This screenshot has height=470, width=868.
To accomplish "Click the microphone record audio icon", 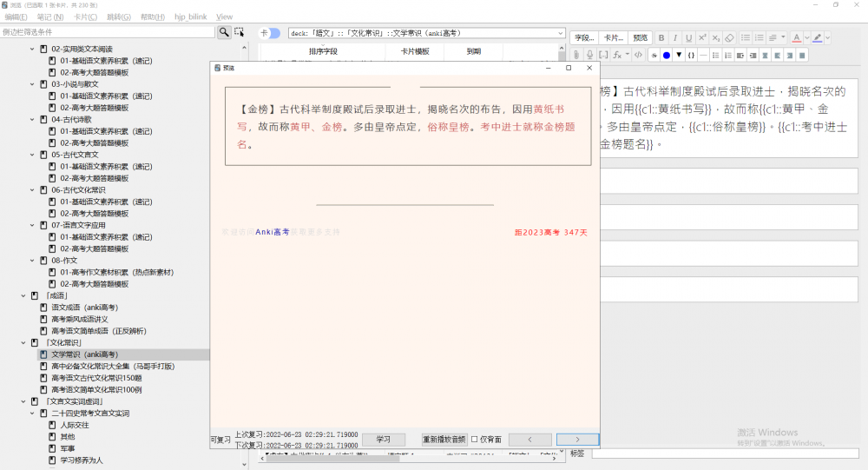I will click(x=590, y=55).
